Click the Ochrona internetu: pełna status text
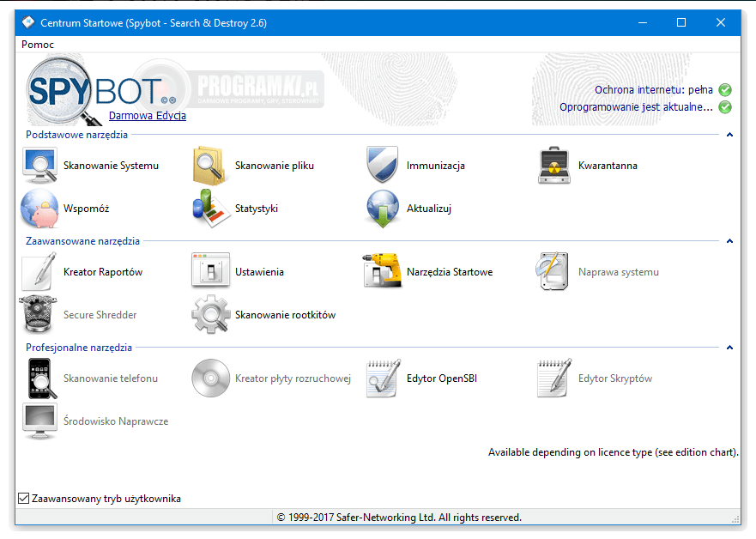The height and width of the screenshot is (539, 756). pyautogui.click(x=653, y=89)
